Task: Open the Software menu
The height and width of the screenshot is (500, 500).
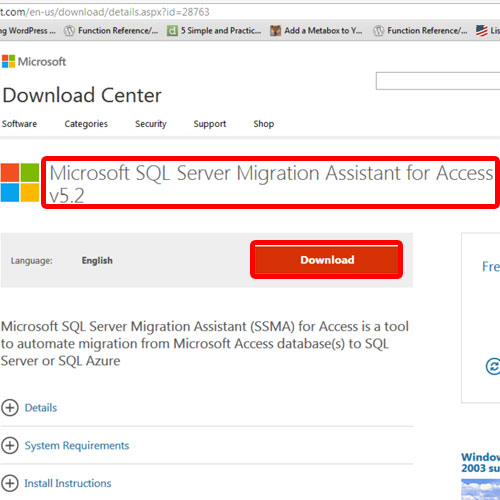Action: click(19, 124)
